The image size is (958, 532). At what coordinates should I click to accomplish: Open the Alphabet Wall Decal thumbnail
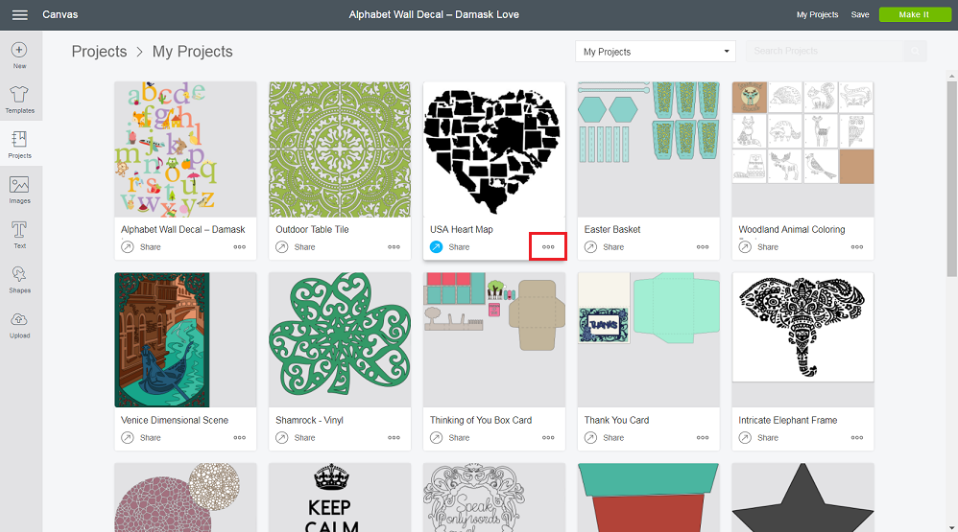click(185, 150)
